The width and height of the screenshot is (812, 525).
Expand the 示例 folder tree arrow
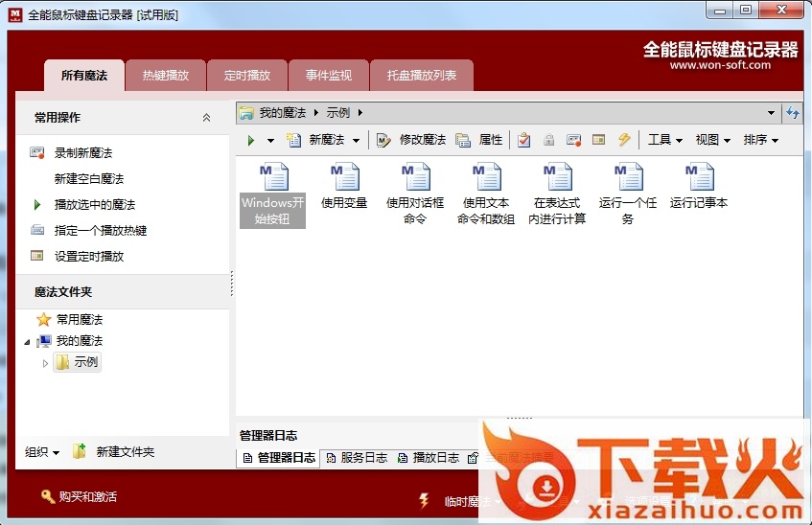pos(46,363)
